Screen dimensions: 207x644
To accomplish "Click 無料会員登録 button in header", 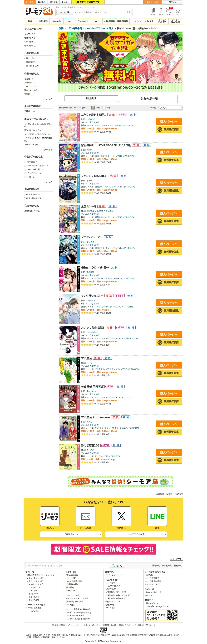I will tap(152, 2).
